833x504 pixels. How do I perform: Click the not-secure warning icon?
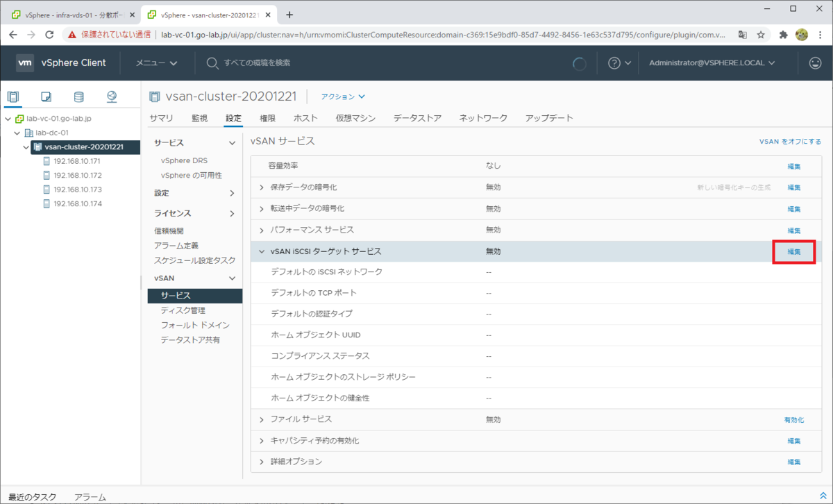(72, 34)
